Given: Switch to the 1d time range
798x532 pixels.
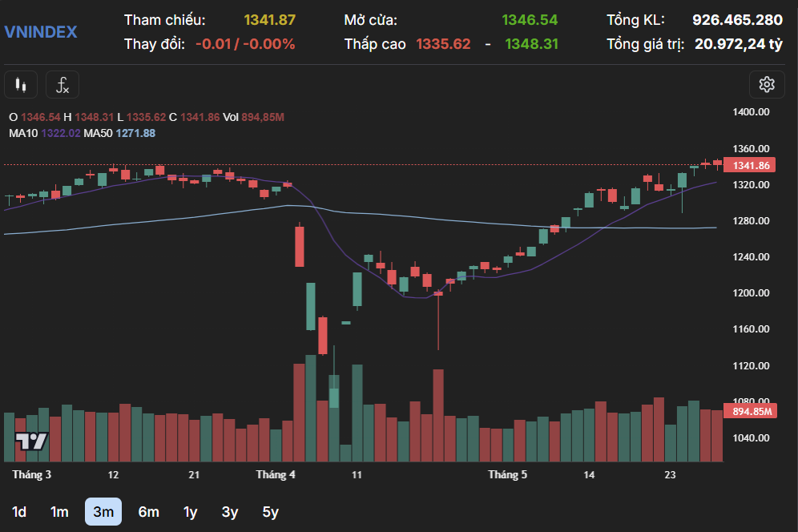Looking at the screenshot, I should [x=19, y=512].
